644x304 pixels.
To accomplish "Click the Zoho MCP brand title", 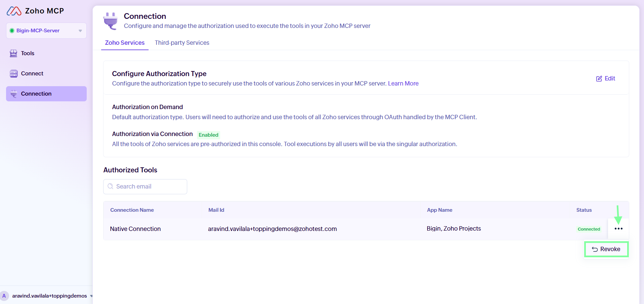I will click(x=44, y=11).
